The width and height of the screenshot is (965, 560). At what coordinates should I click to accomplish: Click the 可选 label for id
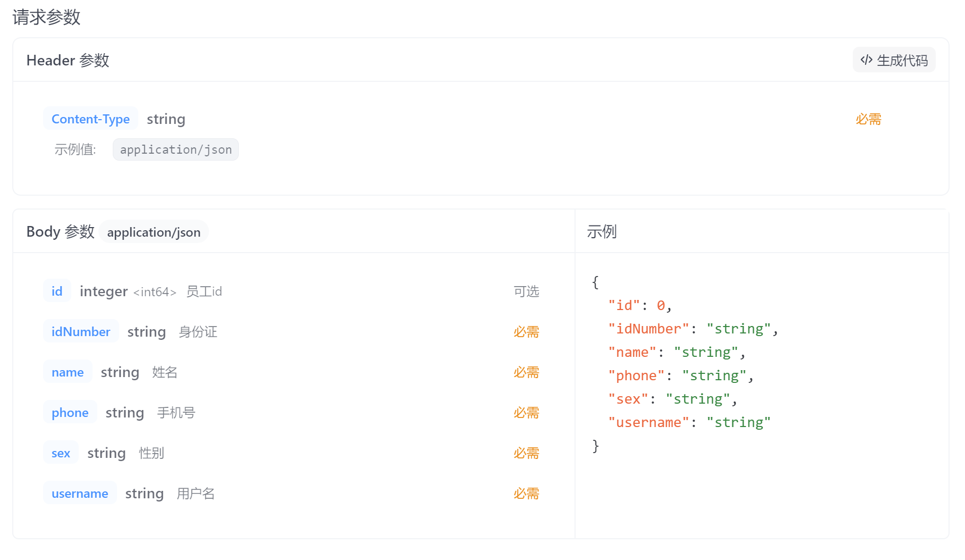[526, 291]
